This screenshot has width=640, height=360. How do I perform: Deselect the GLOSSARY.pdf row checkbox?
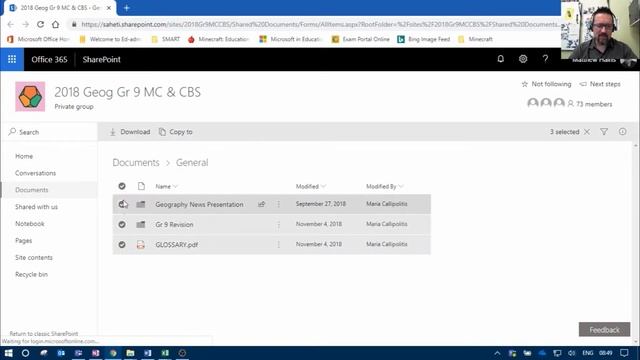(122, 244)
